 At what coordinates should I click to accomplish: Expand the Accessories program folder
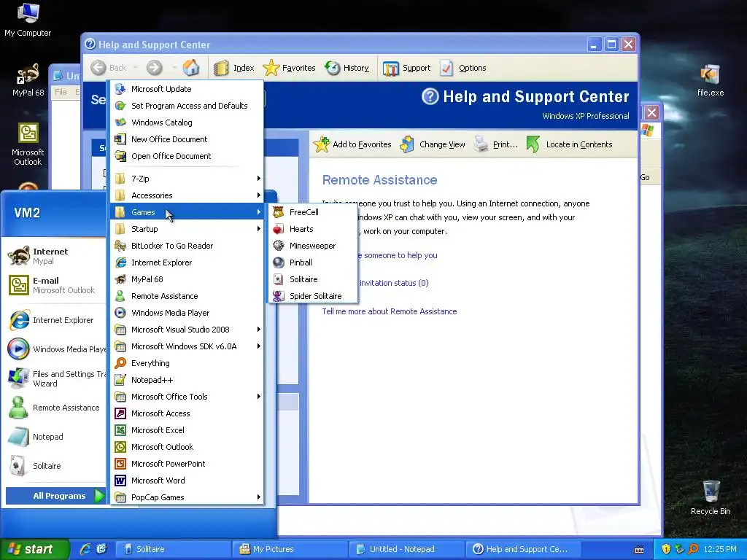tap(187, 195)
